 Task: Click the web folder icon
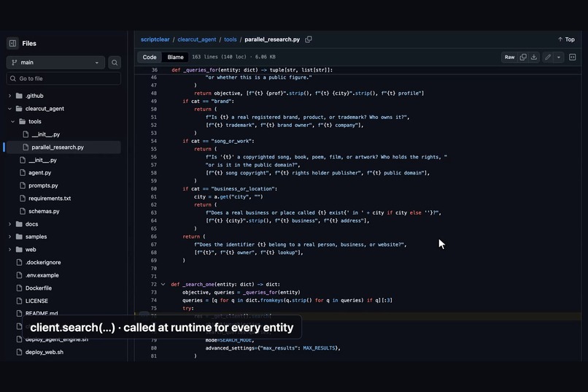(x=19, y=250)
